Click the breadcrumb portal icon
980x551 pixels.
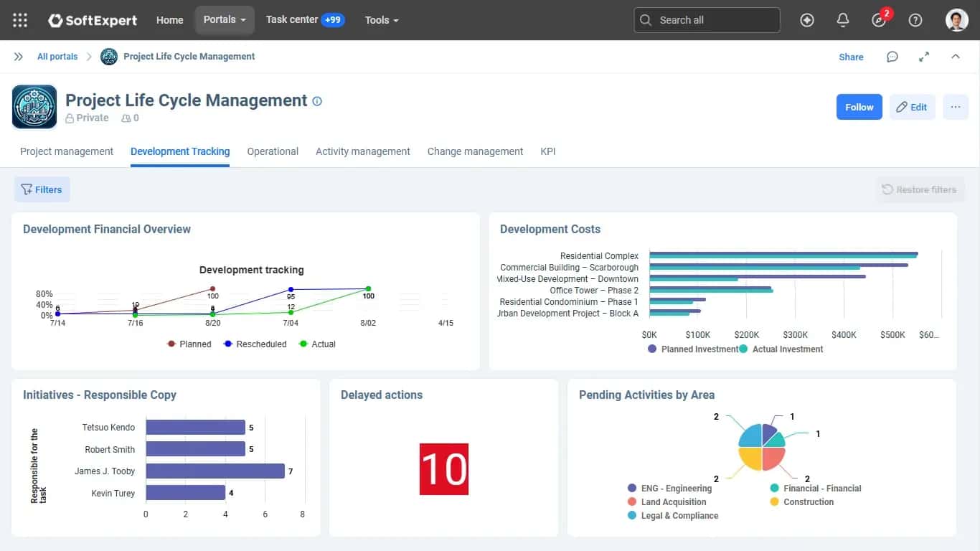click(109, 57)
